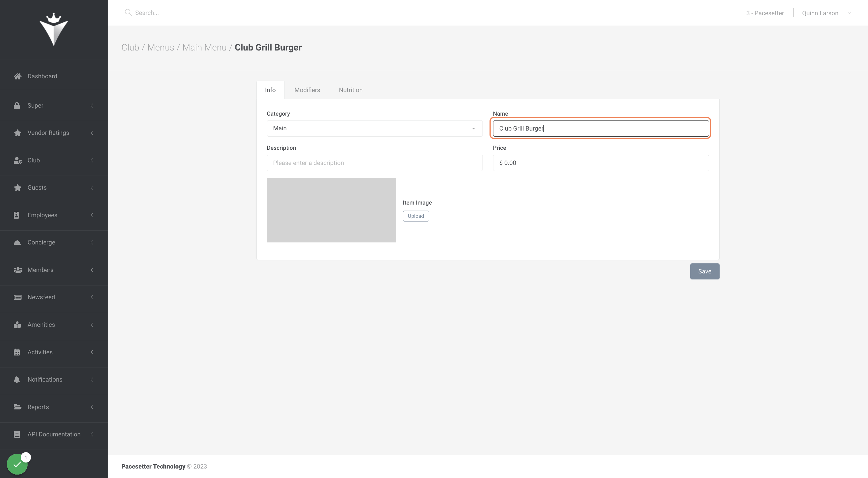This screenshot has height=478, width=868.
Task: Expand the Members chevron
Action: (92, 270)
